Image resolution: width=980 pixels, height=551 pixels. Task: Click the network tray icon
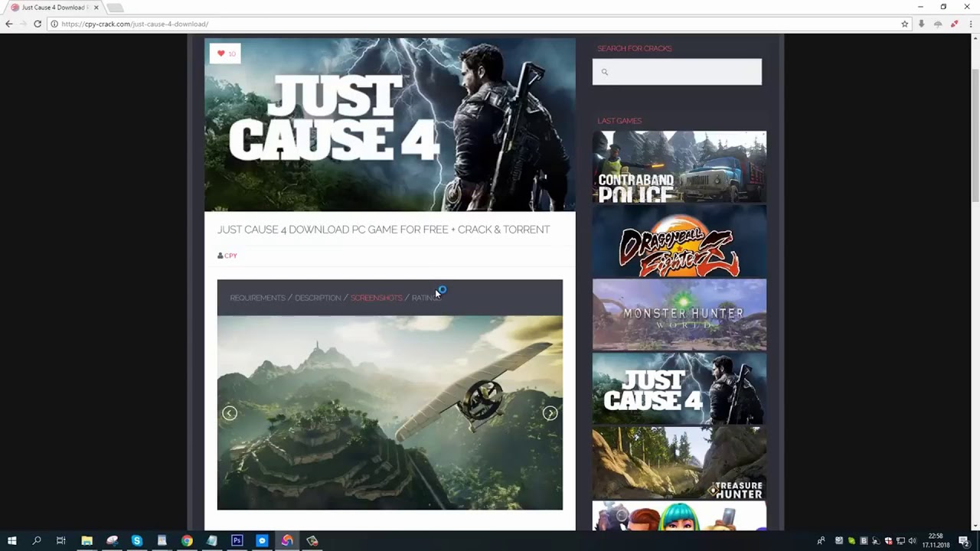pyautogui.click(x=900, y=541)
